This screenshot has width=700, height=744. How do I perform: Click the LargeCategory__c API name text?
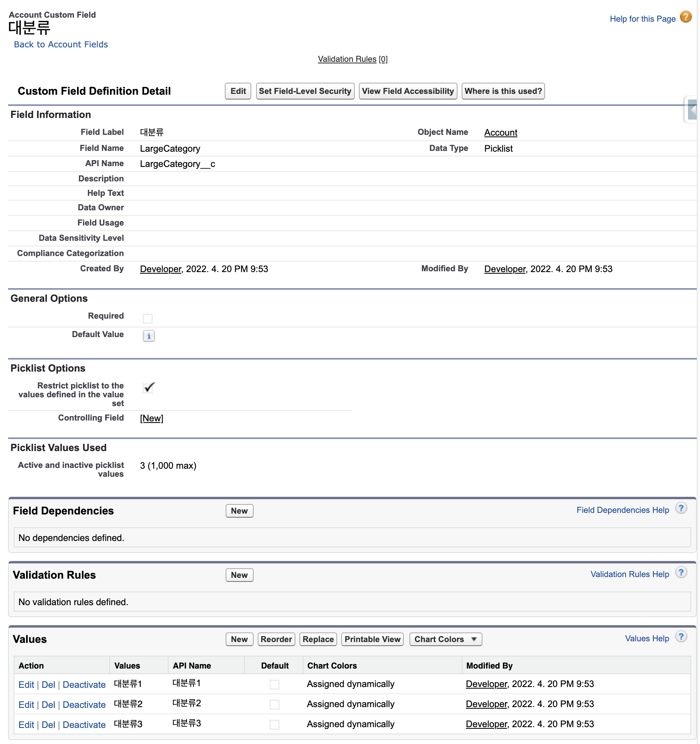(x=177, y=164)
